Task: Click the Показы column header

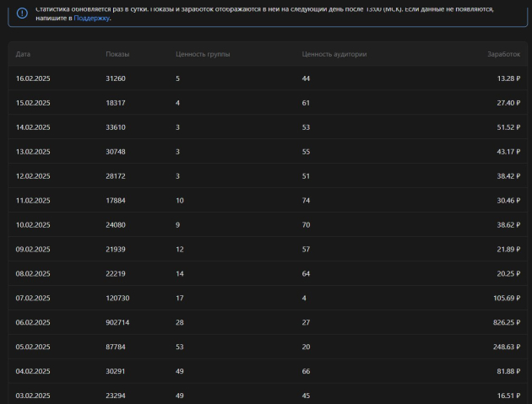Action: click(117, 54)
